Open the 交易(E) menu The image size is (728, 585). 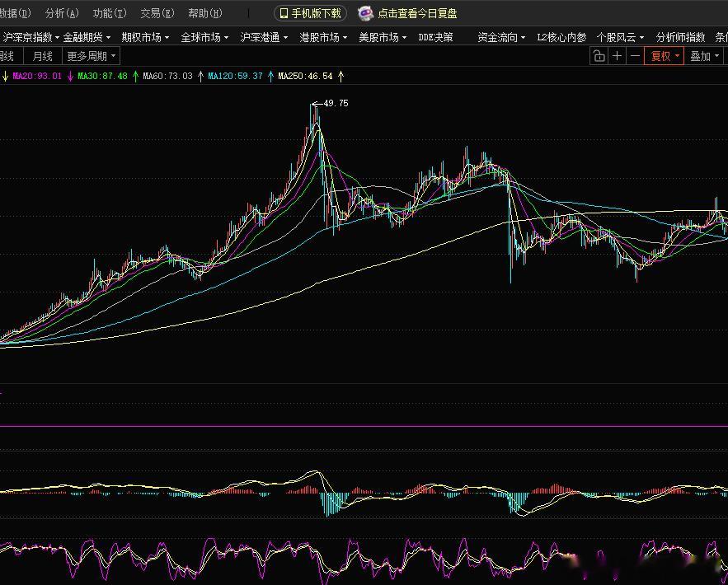(x=157, y=13)
